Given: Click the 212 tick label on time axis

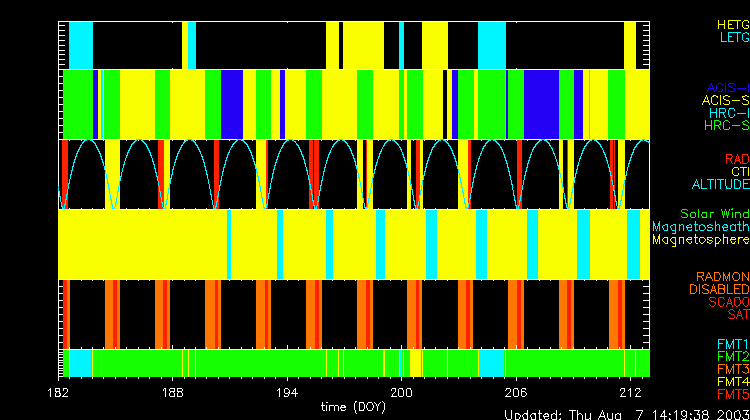Looking at the screenshot, I should (630, 394).
